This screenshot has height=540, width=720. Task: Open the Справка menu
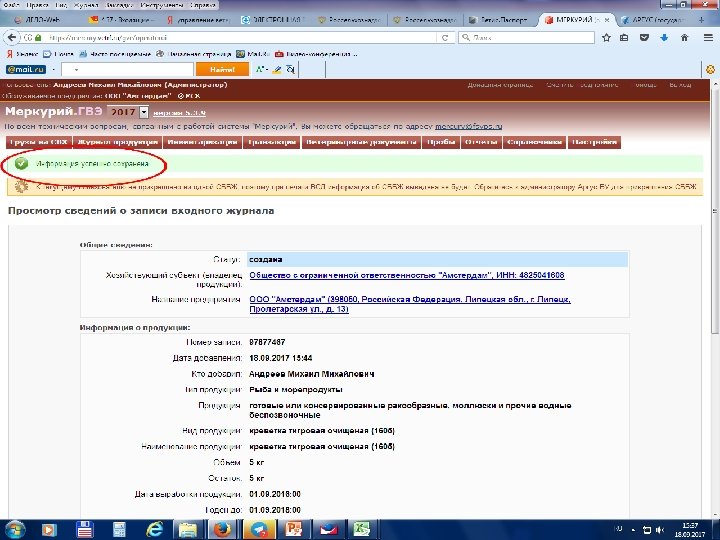(x=202, y=5)
